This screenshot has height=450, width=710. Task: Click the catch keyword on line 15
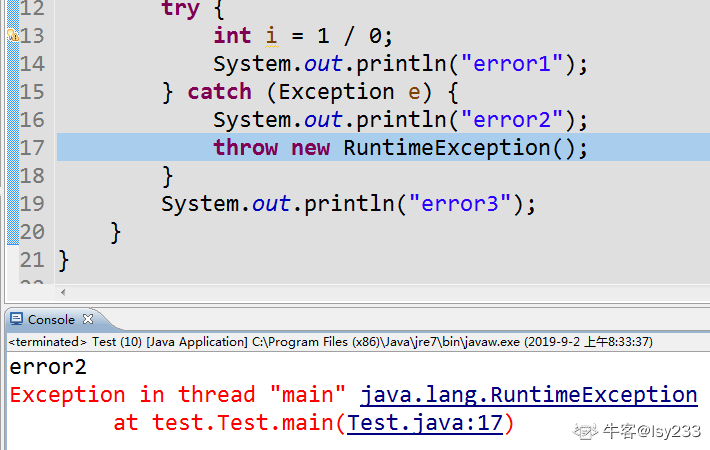pos(220,92)
